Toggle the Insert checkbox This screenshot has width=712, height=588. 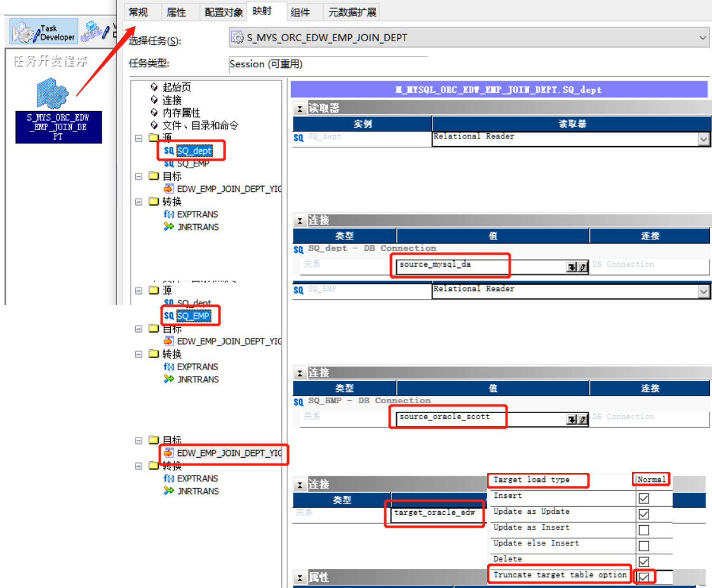click(643, 498)
